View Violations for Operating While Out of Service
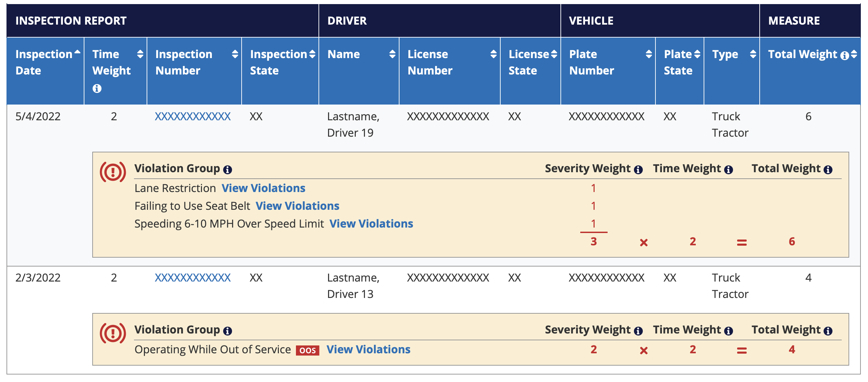868x382 pixels. [368, 350]
